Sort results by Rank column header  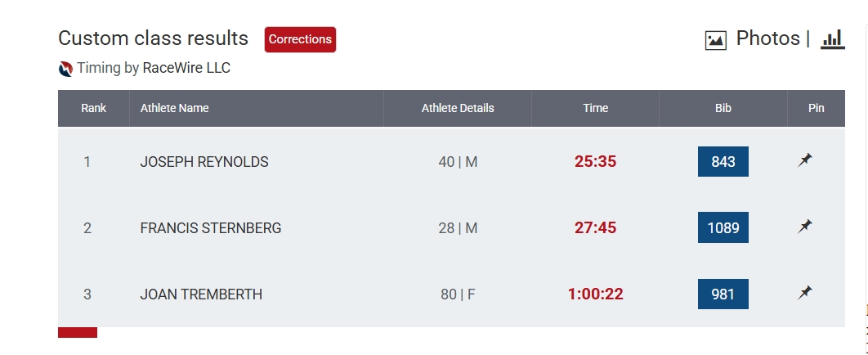click(x=94, y=108)
